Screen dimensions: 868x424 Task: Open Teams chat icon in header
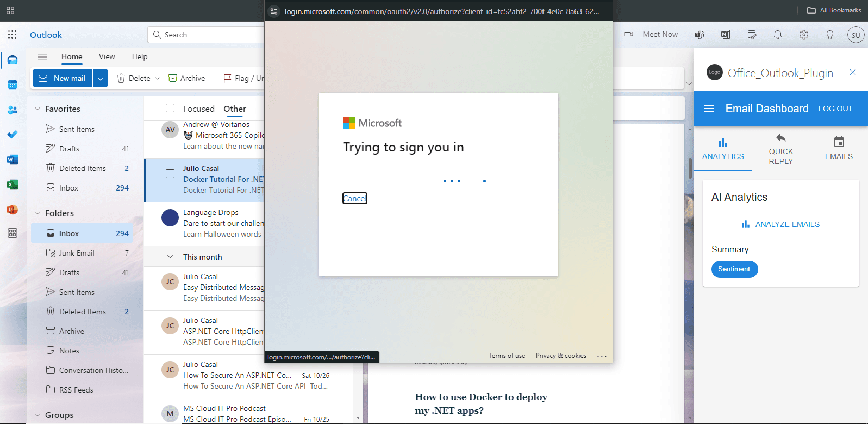coord(700,35)
